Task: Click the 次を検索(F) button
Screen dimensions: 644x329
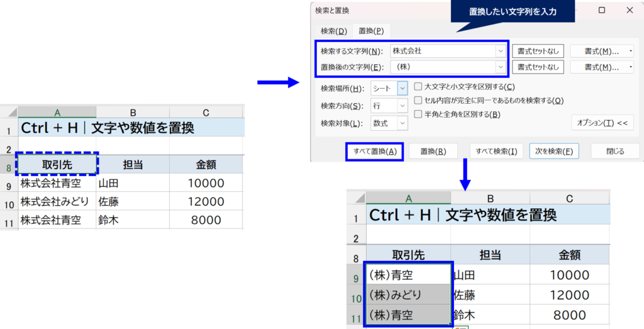Action: 553,152
